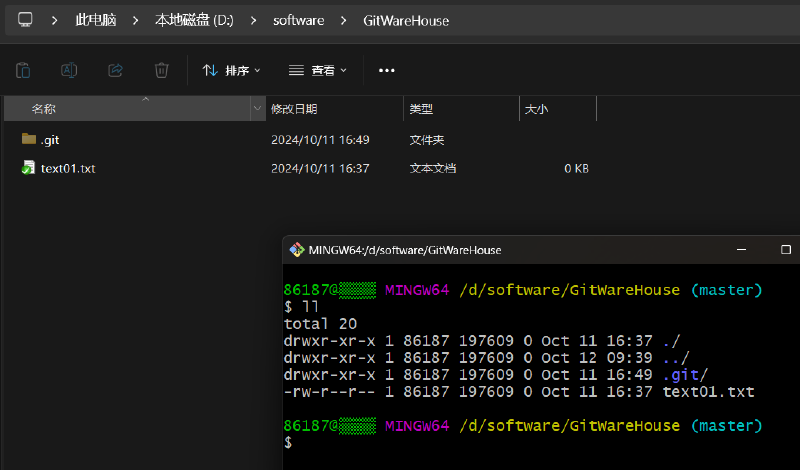Click 'text01.txt' in terminal listing
This screenshot has height=470, width=800.
pyautogui.click(x=708, y=392)
